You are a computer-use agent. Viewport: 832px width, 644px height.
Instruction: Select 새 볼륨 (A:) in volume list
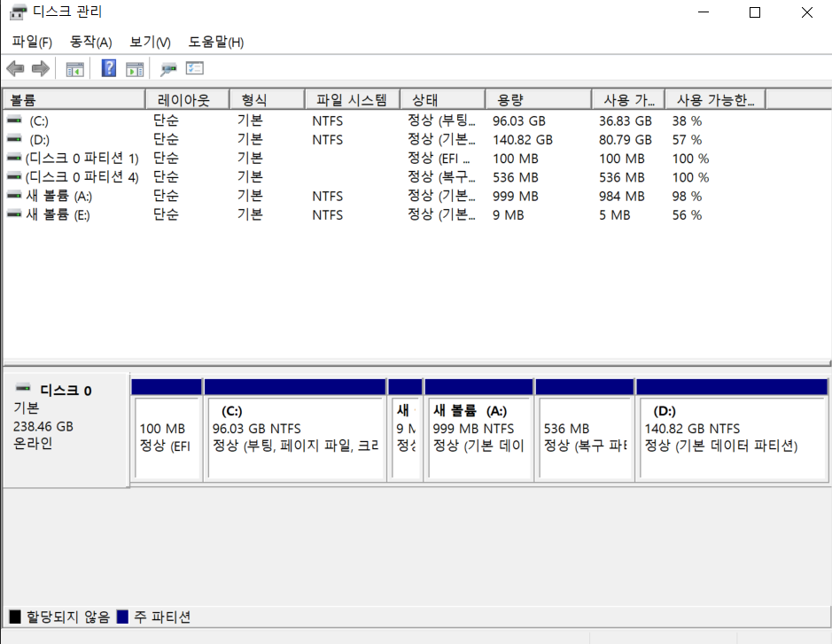[58, 196]
